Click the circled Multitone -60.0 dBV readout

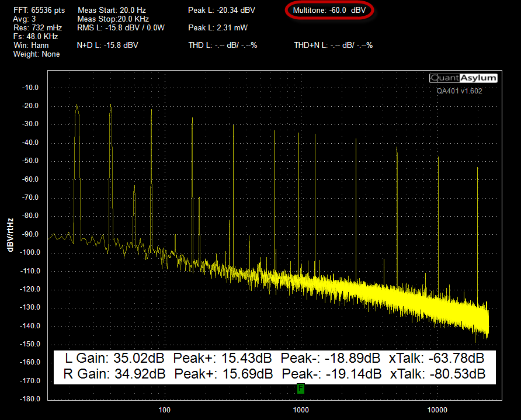click(329, 9)
